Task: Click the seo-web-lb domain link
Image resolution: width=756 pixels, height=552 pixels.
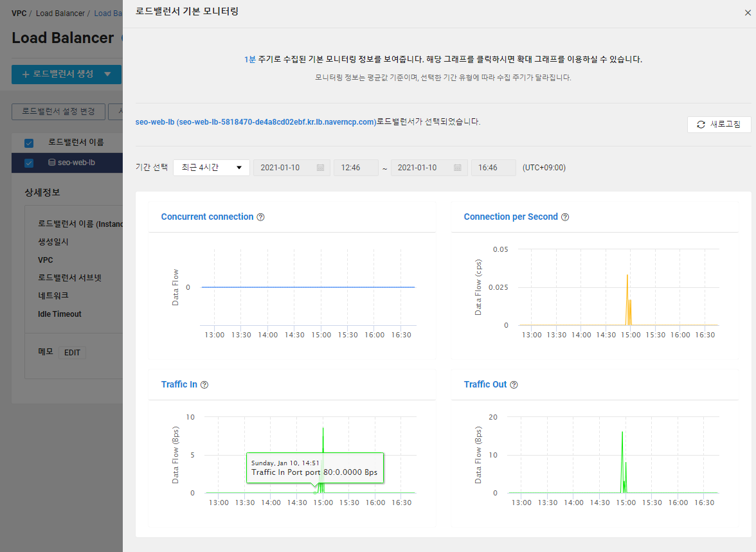Action: [x=256, y=122]
